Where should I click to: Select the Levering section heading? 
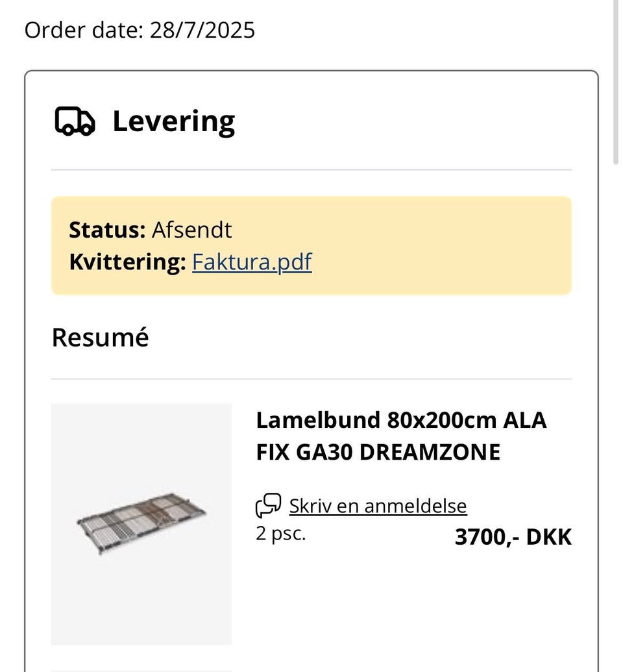(173, 121)
